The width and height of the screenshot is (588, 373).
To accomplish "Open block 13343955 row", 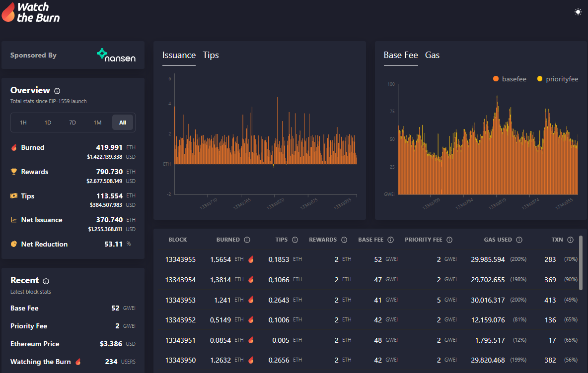I will point(369,259).
